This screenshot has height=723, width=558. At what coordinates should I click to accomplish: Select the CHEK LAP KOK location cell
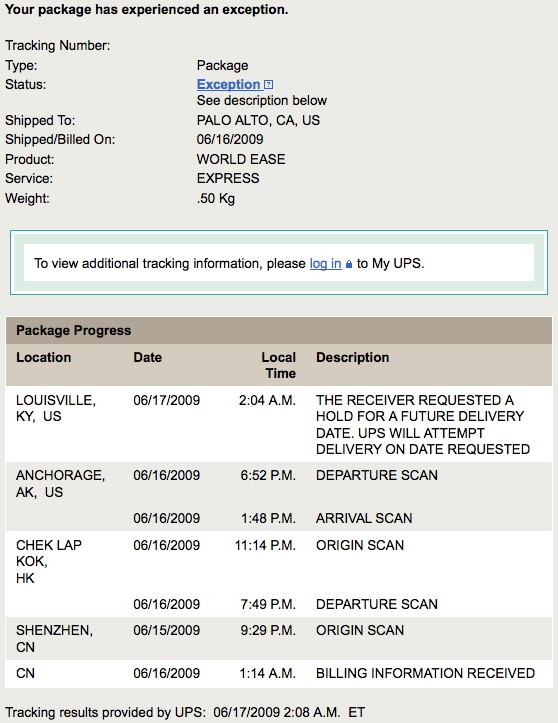[49, 561]
